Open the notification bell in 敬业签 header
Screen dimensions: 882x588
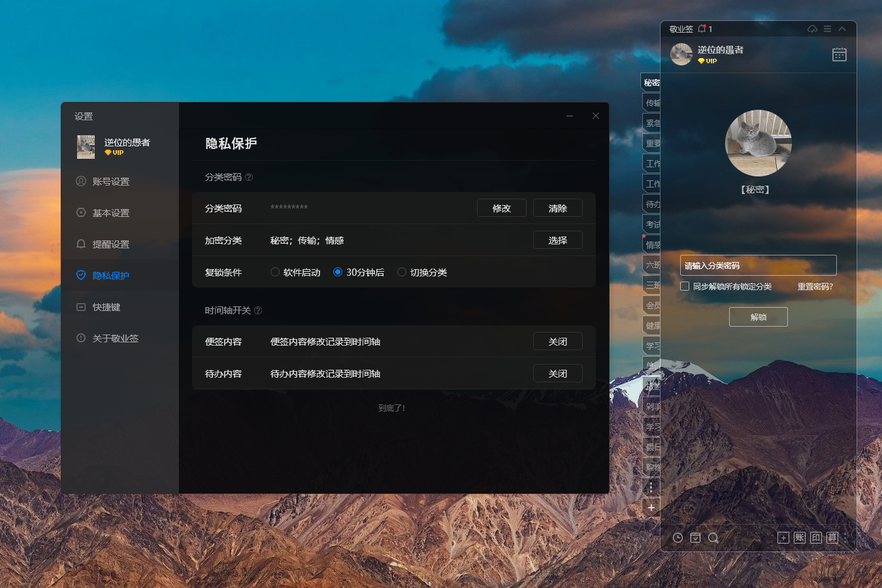(702, 29)
